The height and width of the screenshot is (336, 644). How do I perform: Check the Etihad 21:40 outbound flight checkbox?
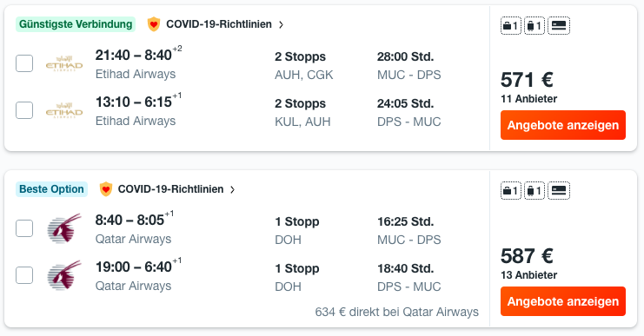[x=24, y=63]
